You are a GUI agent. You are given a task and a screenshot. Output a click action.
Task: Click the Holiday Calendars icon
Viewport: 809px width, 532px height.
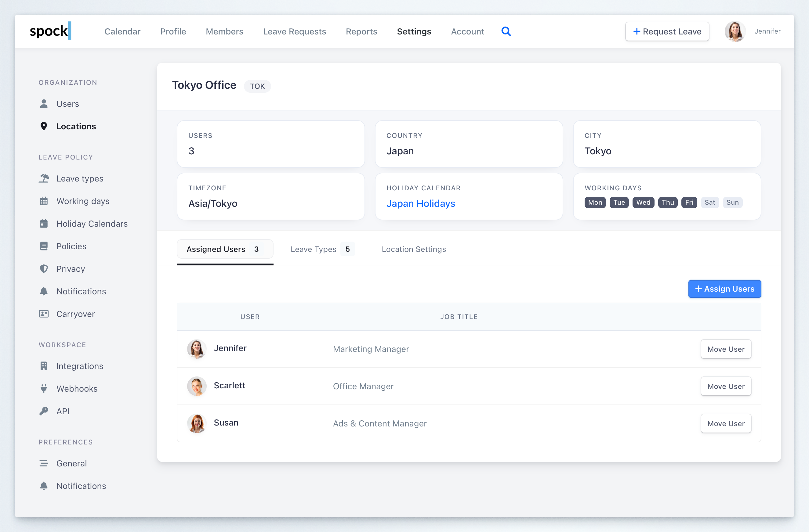pyautogui.click(x=44, y=224)
